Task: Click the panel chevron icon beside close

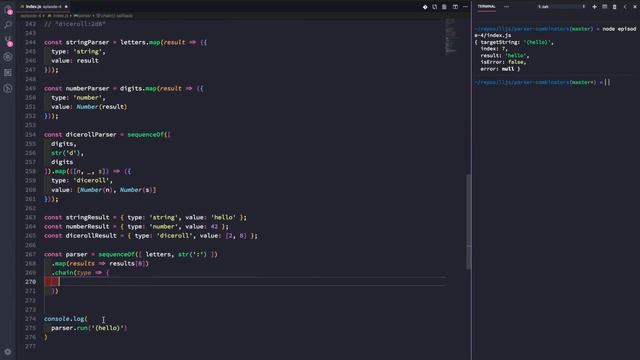Action: tap(625, 7)
